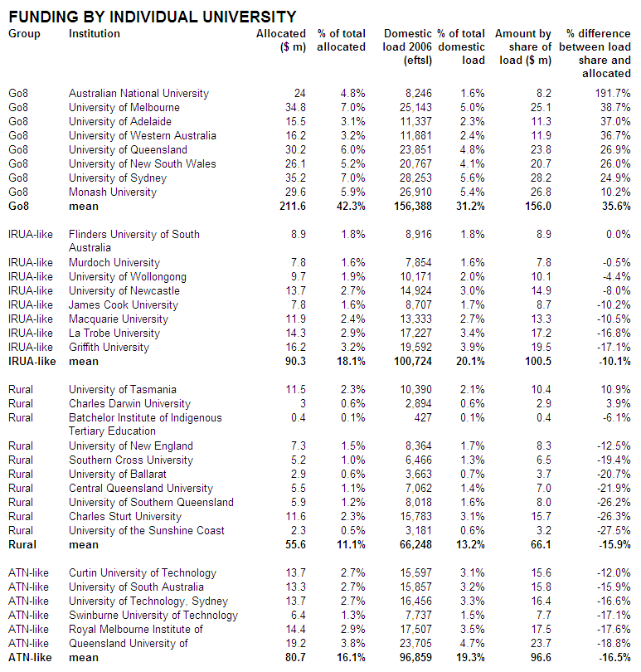Click 'Amount by share of load' header
This screenshot has height=672, width=641.
(x=523, y=46)
